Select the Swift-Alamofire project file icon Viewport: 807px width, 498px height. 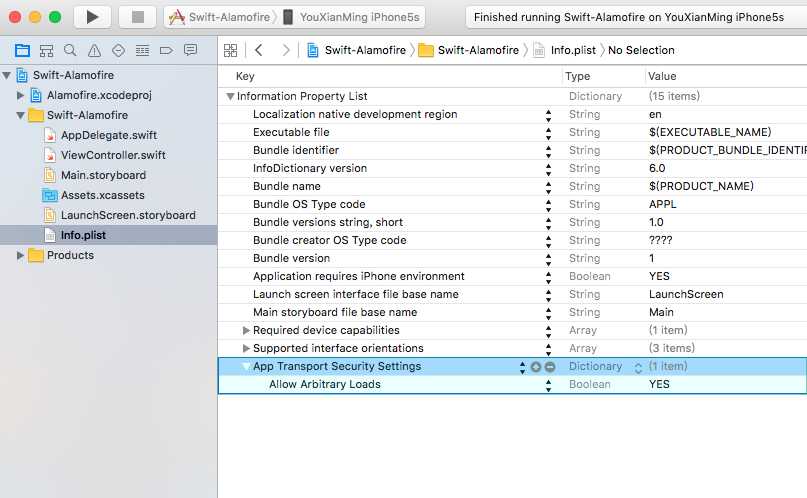(22, 75)
